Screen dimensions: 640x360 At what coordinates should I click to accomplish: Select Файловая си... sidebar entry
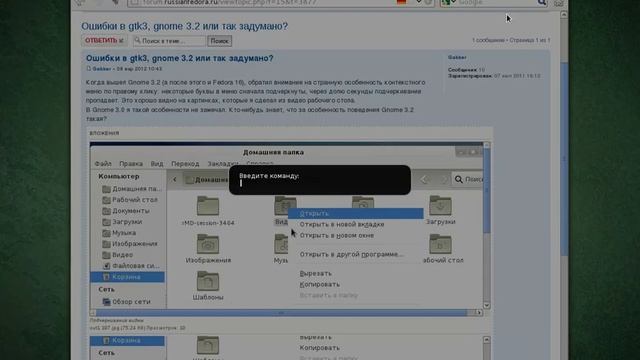(131, 266)
